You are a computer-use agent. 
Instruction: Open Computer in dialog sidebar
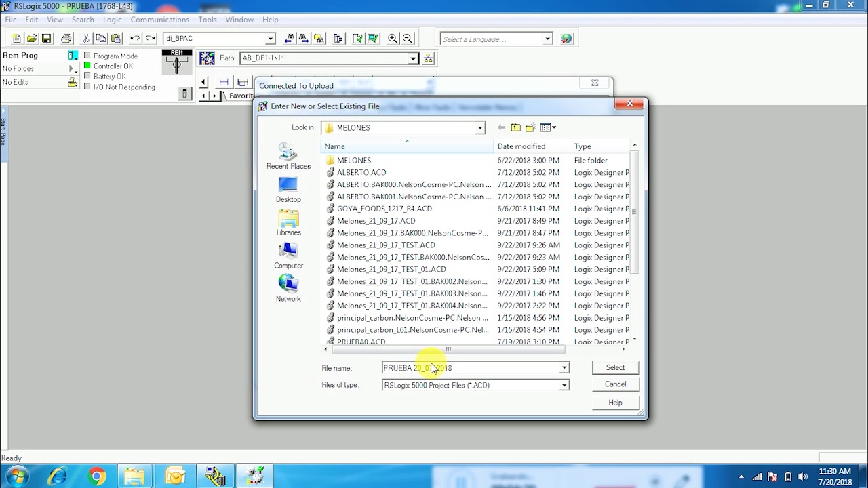(x=288, y=256)
